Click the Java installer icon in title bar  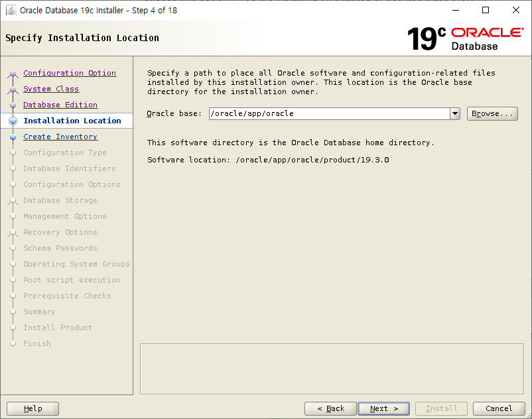(11, 10)
